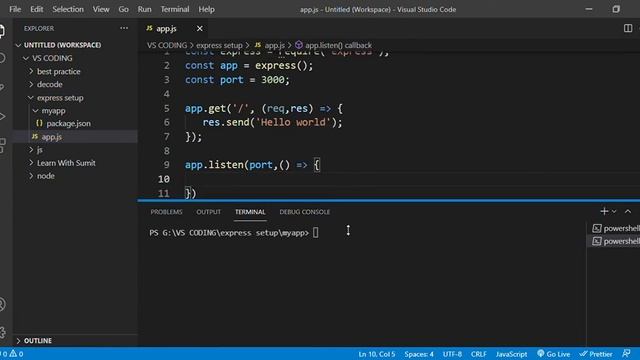Click the UTF-8 encoding indicator
The image size is (640, 360).
coord(452,354)
